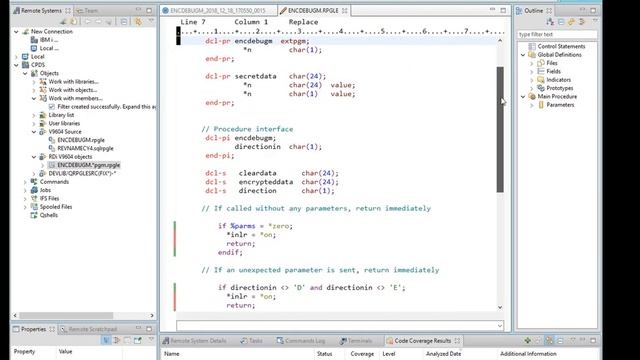Click the Main Procedure icon in Outline
Viewport: 640px width, 360px height.
tap(532, 96)
